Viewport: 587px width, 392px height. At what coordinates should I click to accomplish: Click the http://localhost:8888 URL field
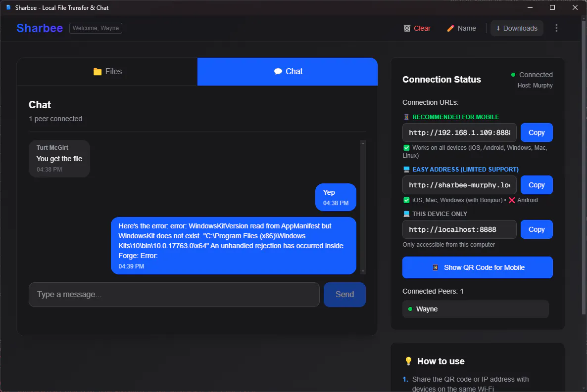[459, 229]
